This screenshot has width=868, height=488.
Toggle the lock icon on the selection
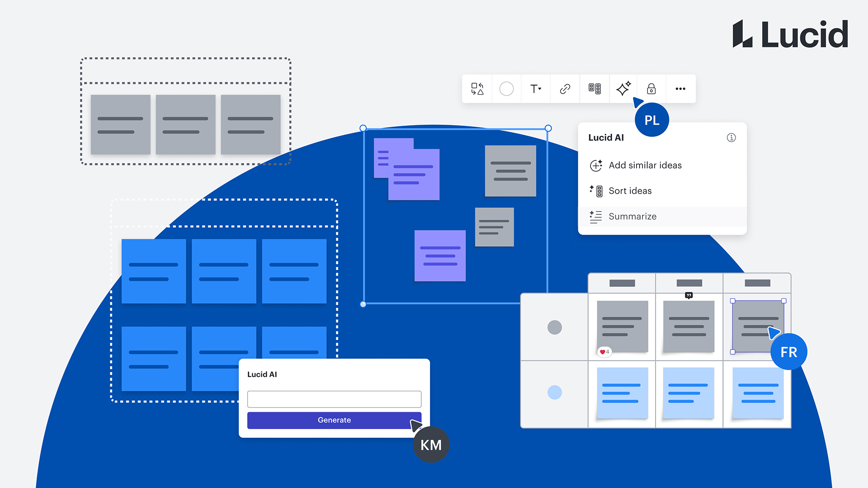[x=651, y=89]
